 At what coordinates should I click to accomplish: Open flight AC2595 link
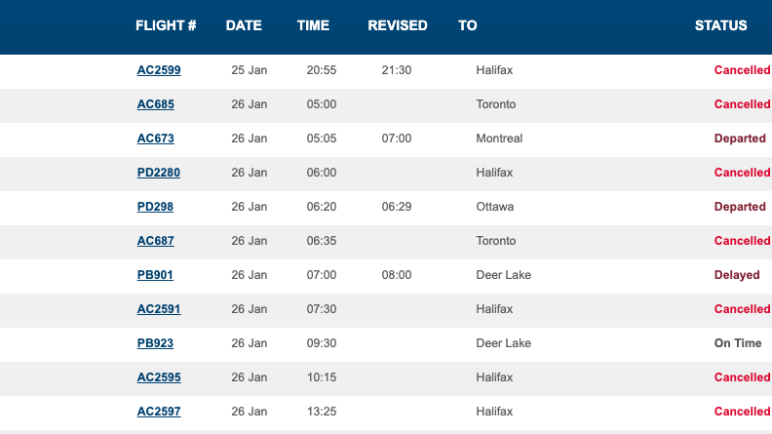click(158, 377)
